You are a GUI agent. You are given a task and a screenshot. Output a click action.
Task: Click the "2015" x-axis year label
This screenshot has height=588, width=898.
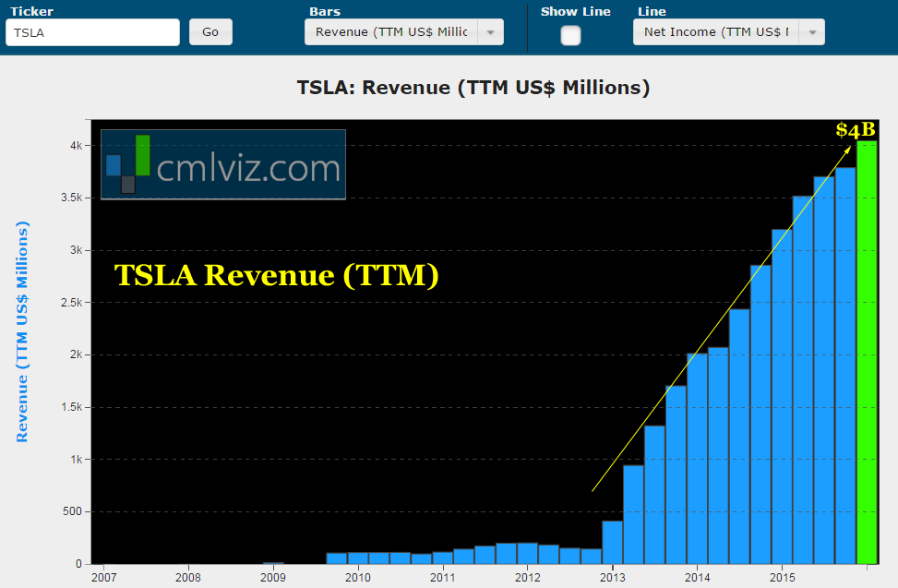coord(783,578)
